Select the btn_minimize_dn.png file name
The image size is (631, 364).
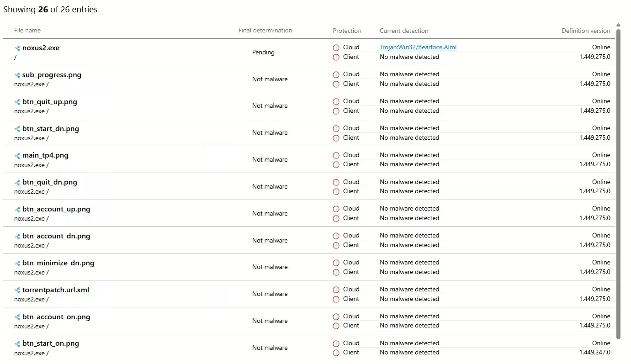tap(58, 263)
